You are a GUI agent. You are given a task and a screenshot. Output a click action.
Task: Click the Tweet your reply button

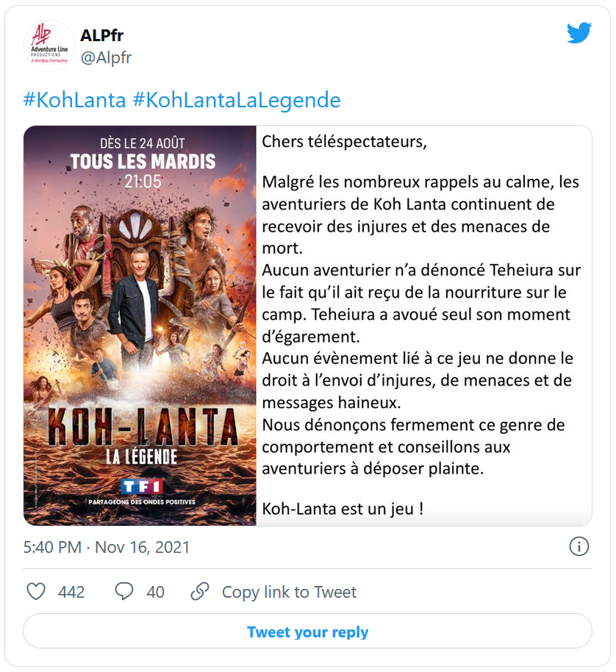(307, 632)
